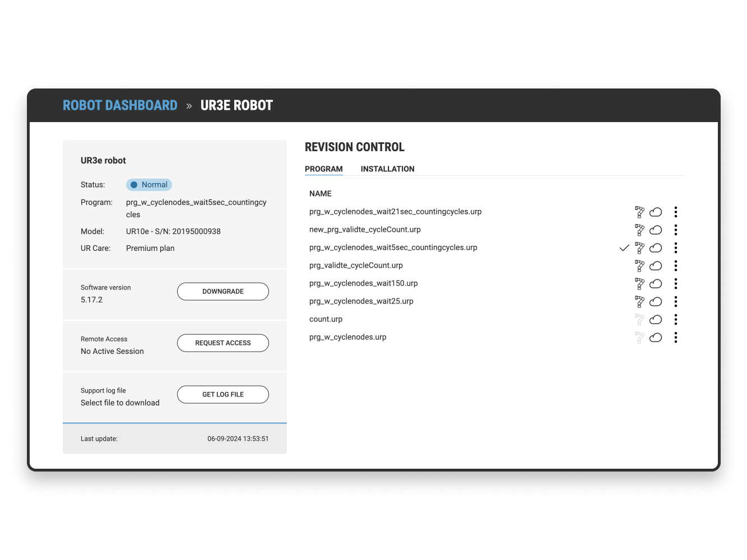Click last update timestamp 06-09-2024 13:53:51

coord(238,438)
